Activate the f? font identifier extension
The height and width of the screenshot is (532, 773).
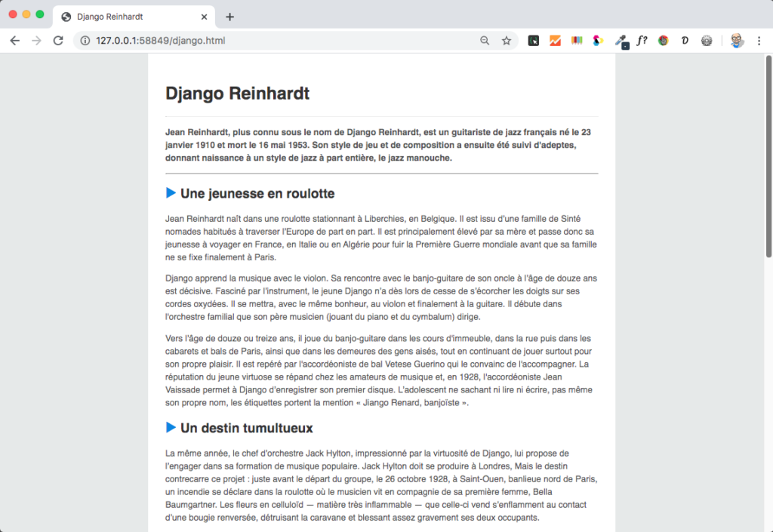(x=642, y=41)
